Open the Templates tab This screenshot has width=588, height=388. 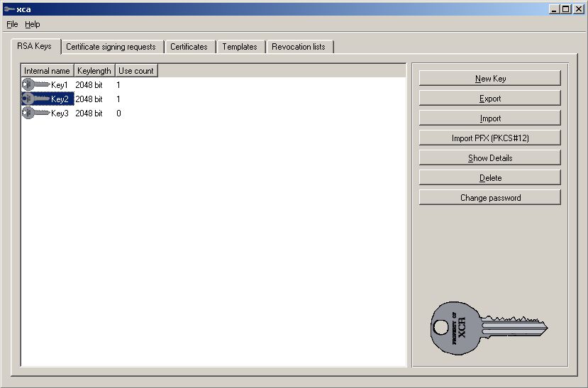click(x=240, y=47)
